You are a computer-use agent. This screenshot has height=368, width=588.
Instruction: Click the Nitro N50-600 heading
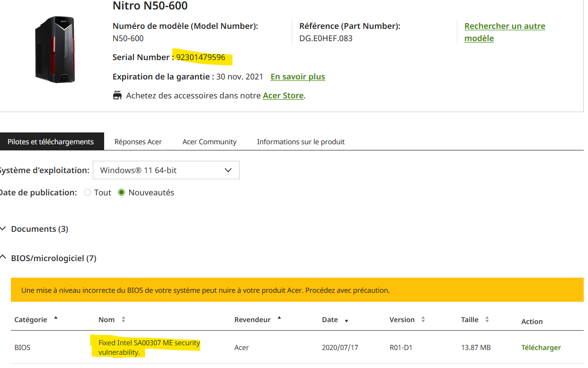(x=150, y=6)
